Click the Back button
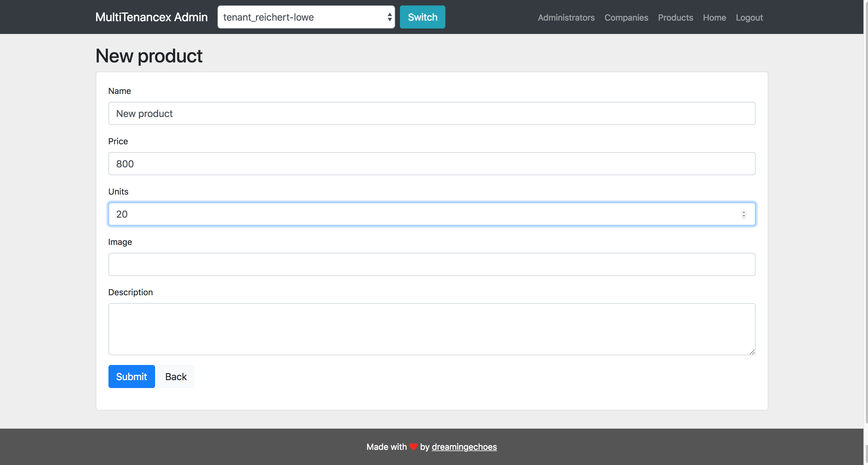The image size is (868, 465). point(176,376)
